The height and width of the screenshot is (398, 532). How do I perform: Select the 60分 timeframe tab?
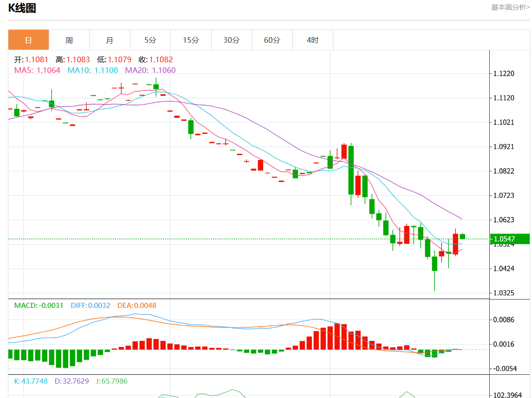pyautogui.click(x=272, y=40)
